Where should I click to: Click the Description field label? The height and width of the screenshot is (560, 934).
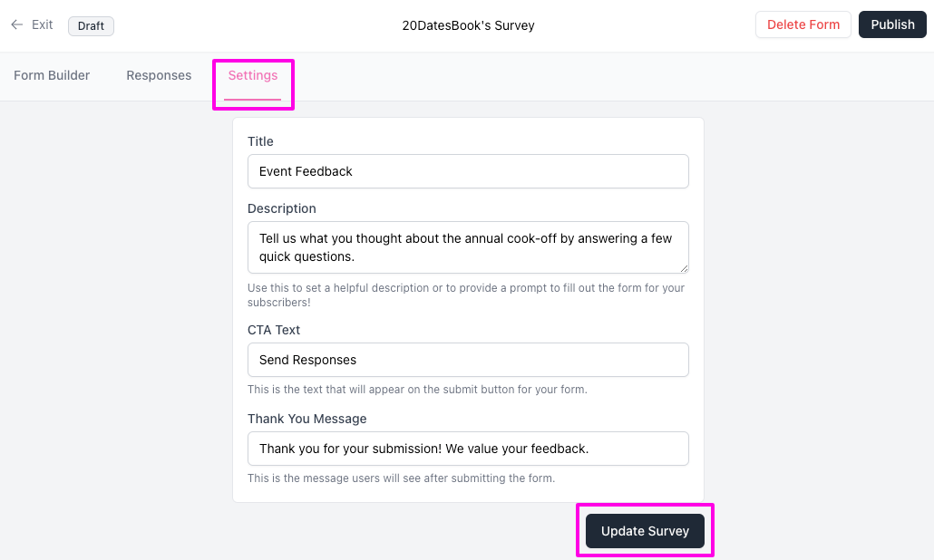pos(282,208)
